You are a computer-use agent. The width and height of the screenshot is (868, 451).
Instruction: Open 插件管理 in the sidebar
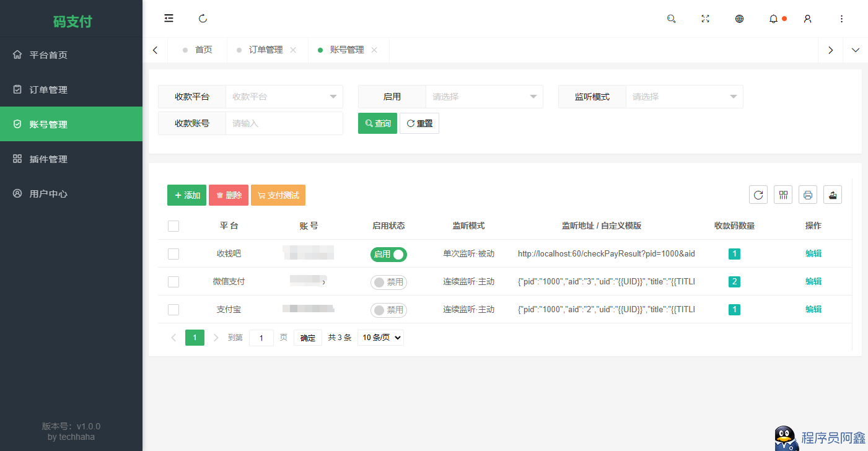coord(71,159)
